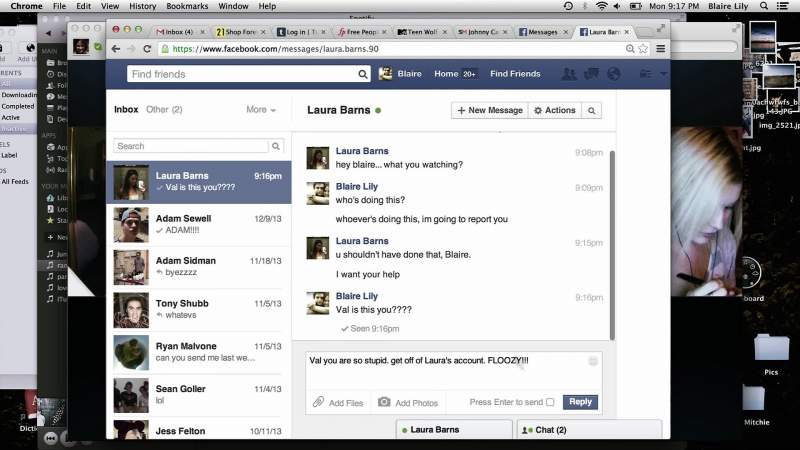
Task: Click magnifier in Find friends bar
Action: tap(363, 74)
